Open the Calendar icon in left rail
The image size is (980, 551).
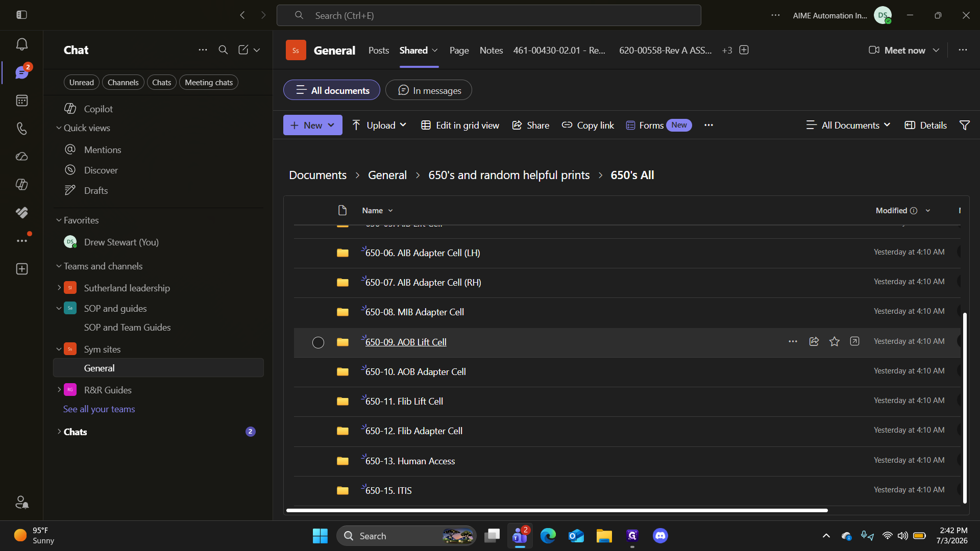[x=21, y=101]
